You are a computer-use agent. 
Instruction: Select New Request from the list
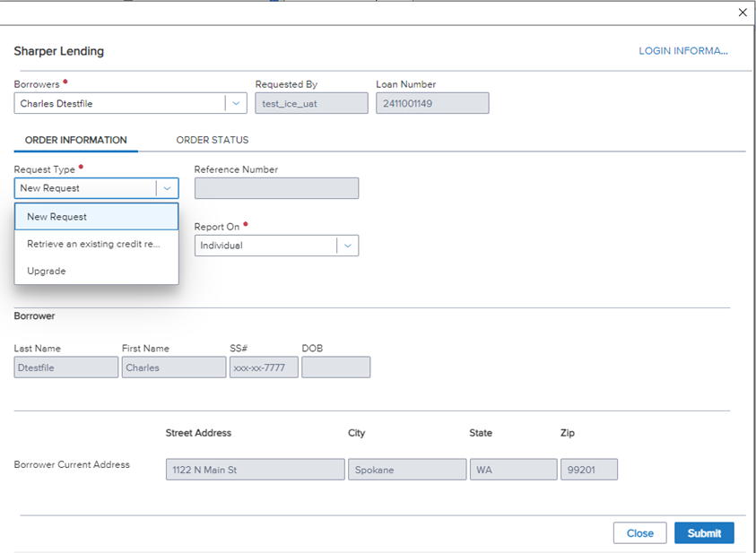click(97, 217)
